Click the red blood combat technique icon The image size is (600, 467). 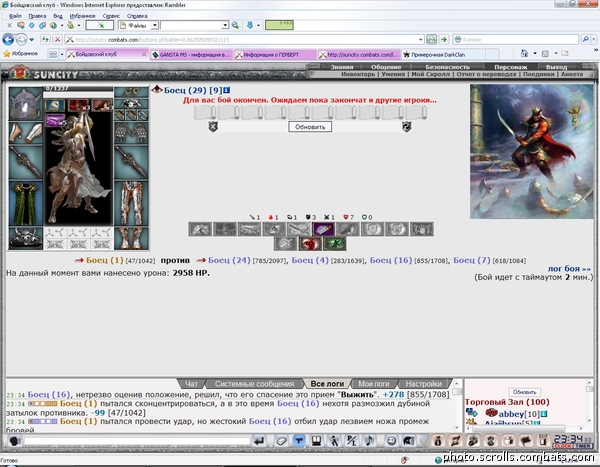click(x=310, y=244)
